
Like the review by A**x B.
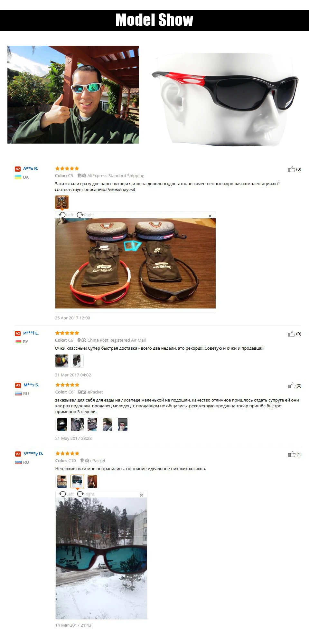click(x=291, y=169)
